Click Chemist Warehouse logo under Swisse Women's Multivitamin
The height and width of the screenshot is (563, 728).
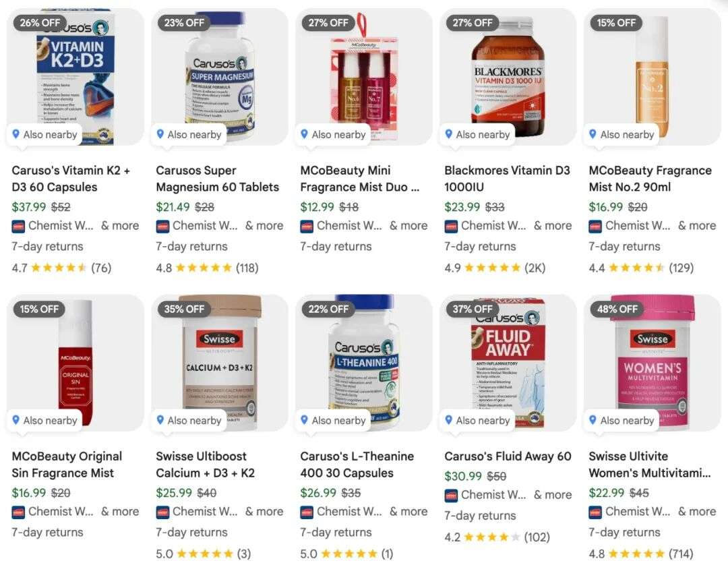point(595,512)
